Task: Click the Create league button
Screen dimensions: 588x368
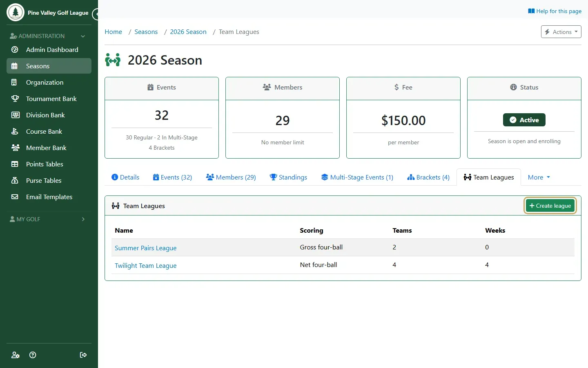Action: [550, 206]
